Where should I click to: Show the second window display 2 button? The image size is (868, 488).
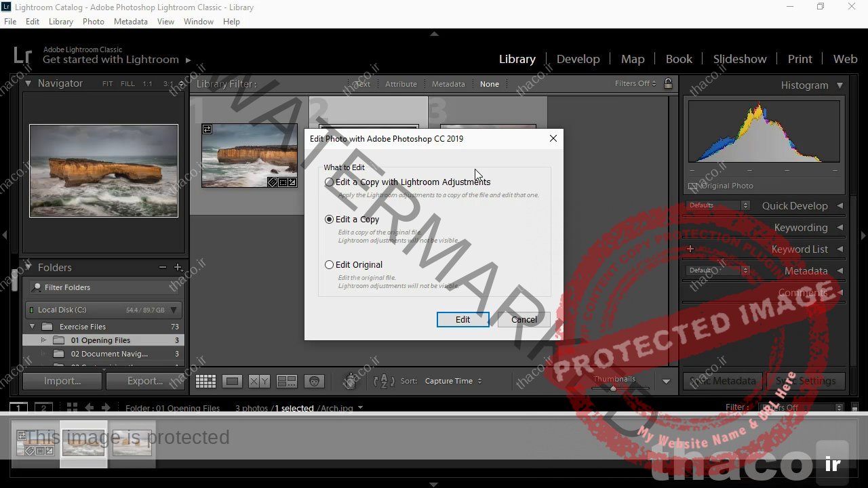(x=43, y=408)
